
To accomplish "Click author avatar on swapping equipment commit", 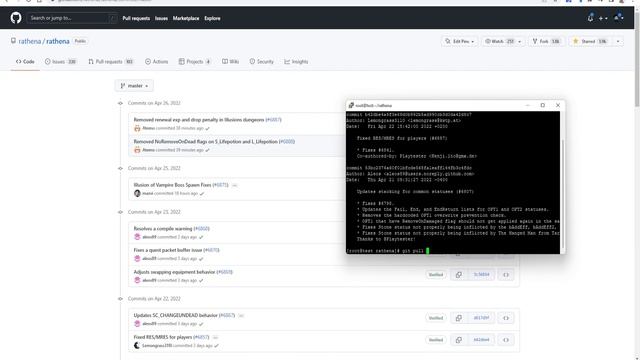I will 137,280.
